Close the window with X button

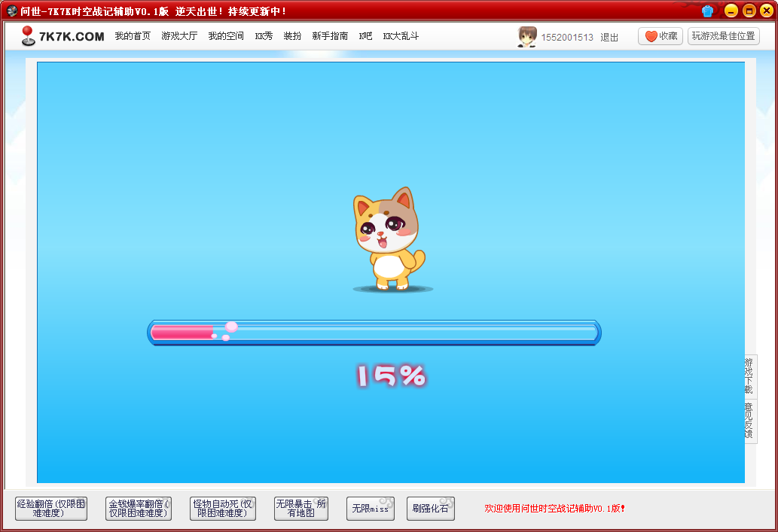pyautogui.click(x=767, y=11)
